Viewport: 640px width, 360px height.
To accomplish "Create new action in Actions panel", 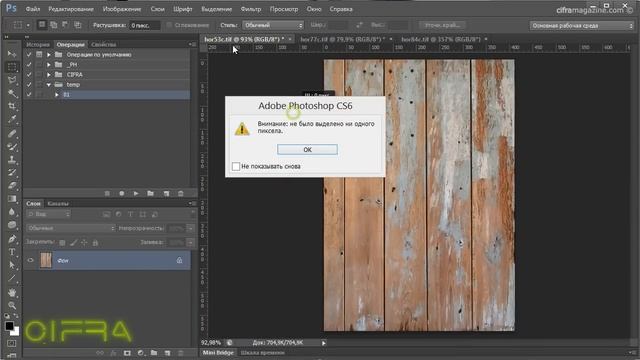I will tap(167, 193).
